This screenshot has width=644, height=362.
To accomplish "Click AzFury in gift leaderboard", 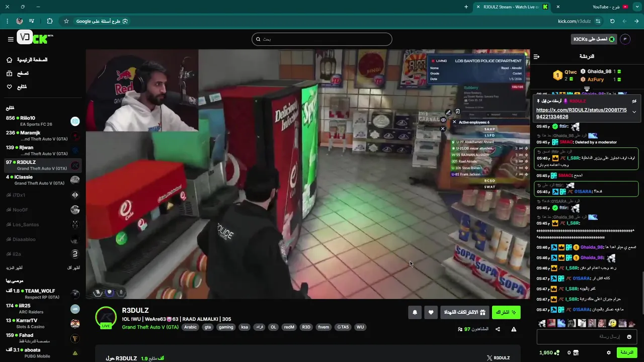I will click(601, 79).
